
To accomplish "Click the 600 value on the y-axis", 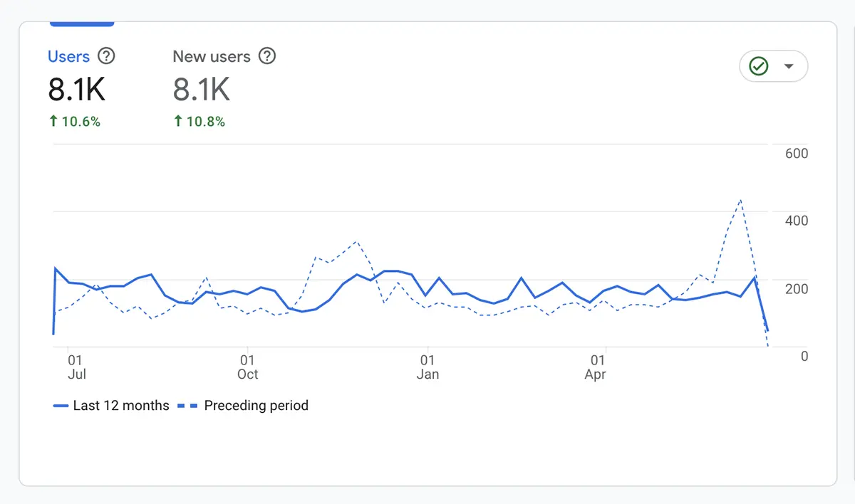I will point(796,154).
